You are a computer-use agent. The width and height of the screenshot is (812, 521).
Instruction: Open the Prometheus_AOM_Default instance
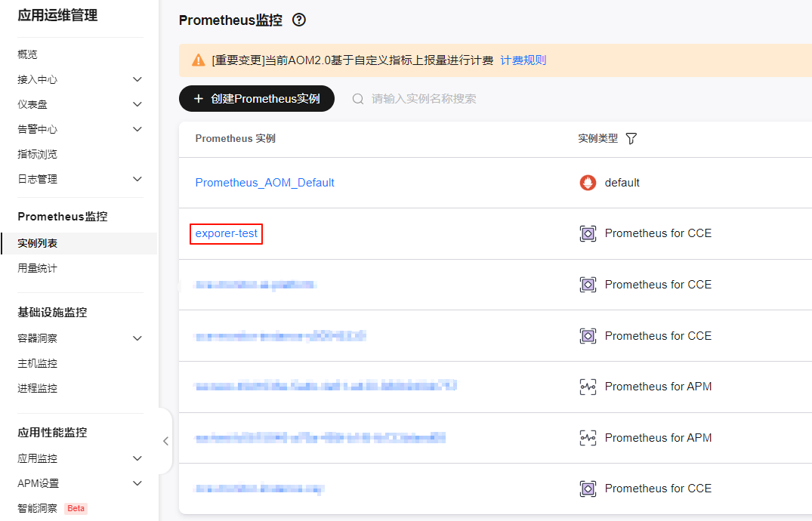264,182
